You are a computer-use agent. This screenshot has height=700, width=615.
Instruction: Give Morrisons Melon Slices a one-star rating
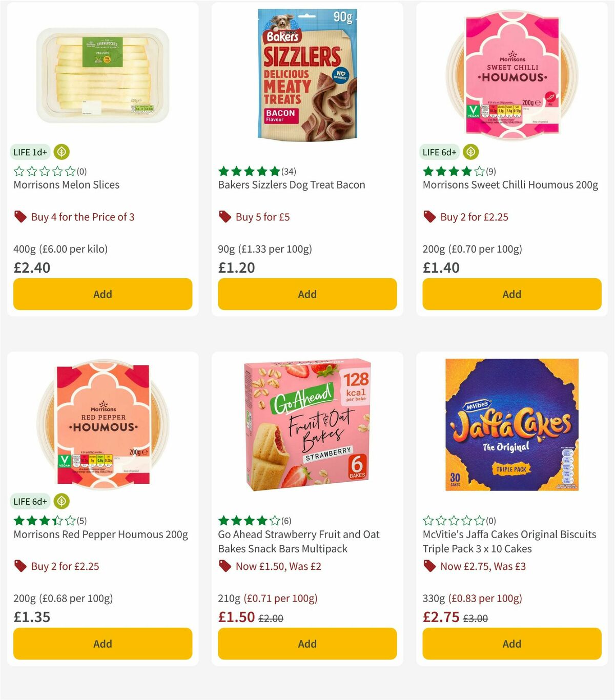pos(18,172)
